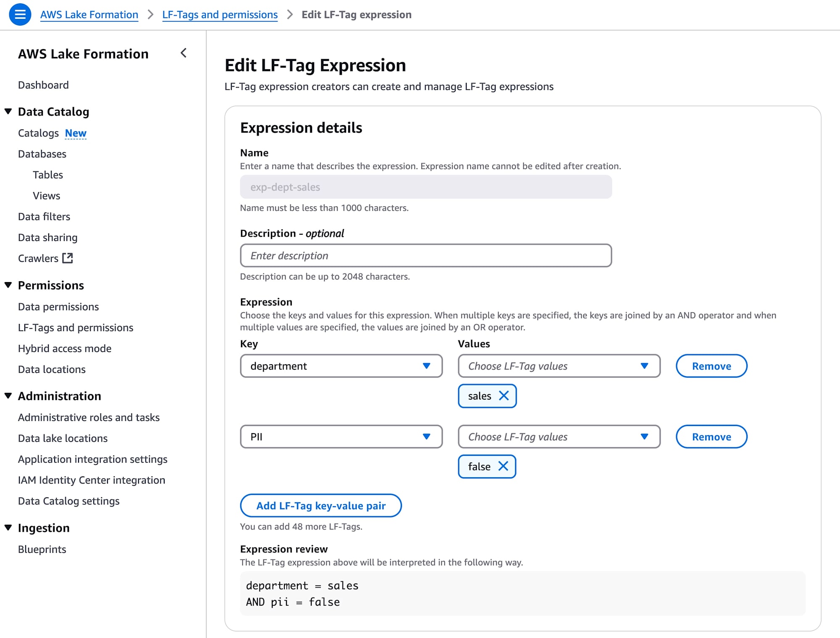Click the LF-Tags and permissions menu item
This screenshot has width=840, height=638.
point(76,327)
